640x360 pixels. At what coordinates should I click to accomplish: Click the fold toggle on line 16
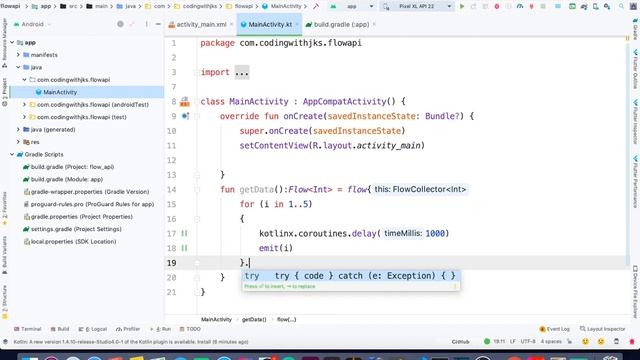(x=197, y=219)
